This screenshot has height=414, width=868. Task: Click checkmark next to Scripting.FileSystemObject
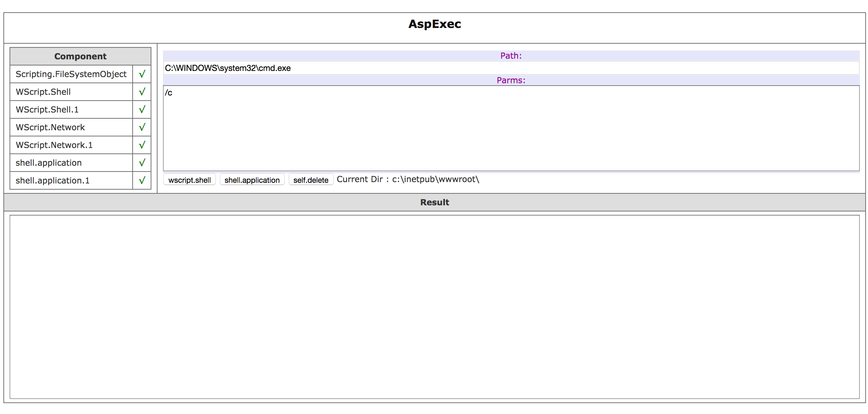[142, 74]
